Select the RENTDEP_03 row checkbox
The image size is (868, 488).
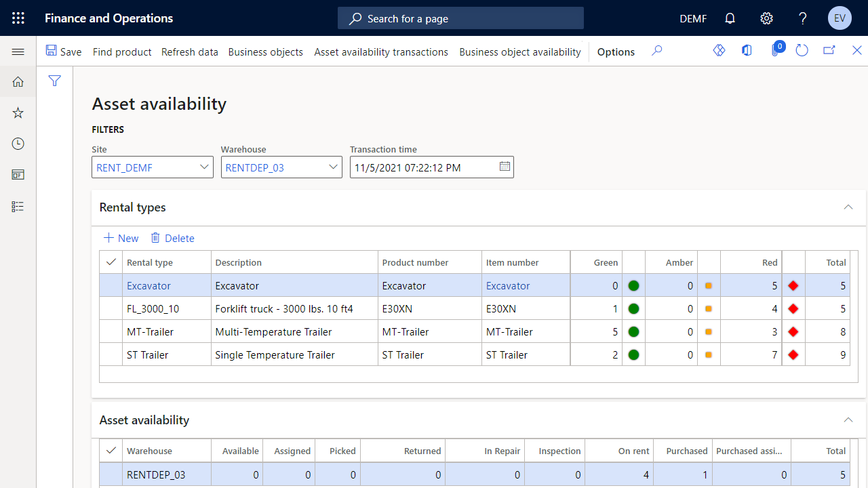coord(111,474)
